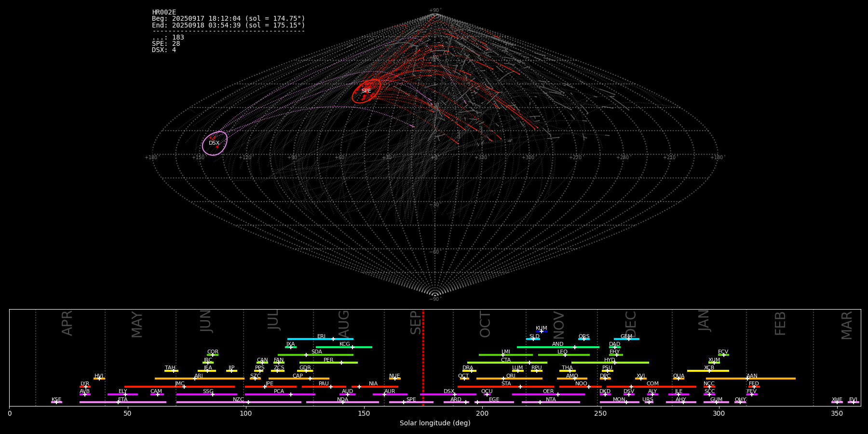Click the NDA shower bar

pyautogui.click(x=343, y=402)
